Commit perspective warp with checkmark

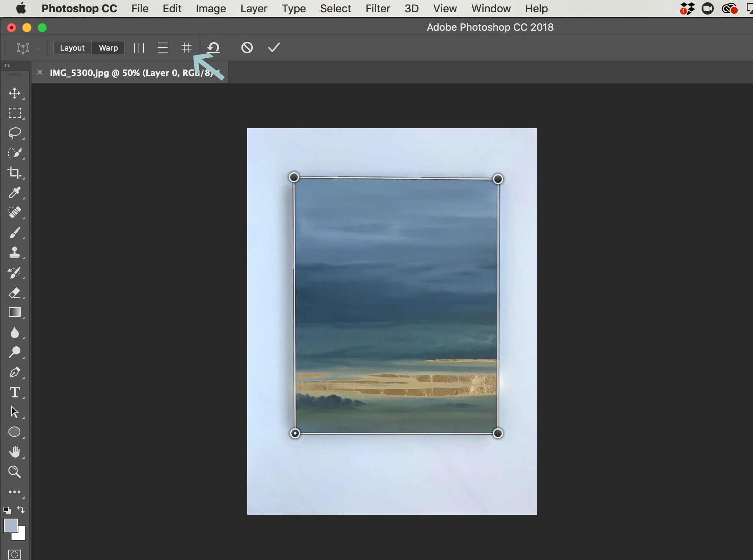point(274,48)
